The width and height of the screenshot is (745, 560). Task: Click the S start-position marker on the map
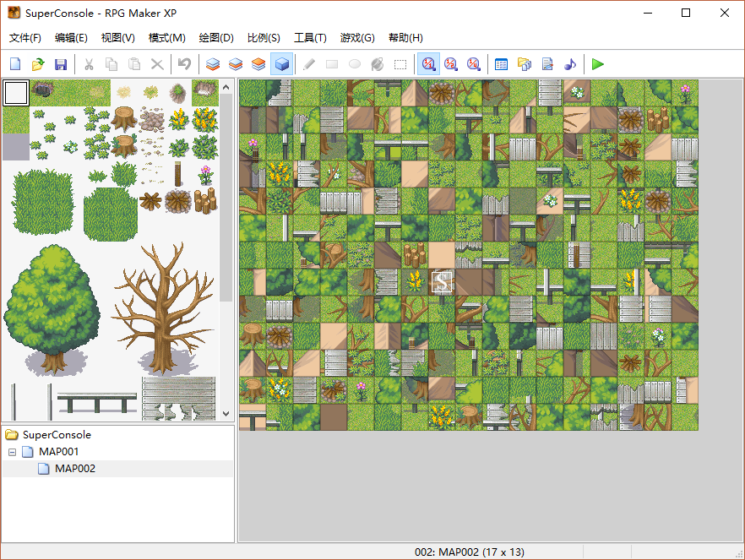pyautogui.click(x=442, y=283)
